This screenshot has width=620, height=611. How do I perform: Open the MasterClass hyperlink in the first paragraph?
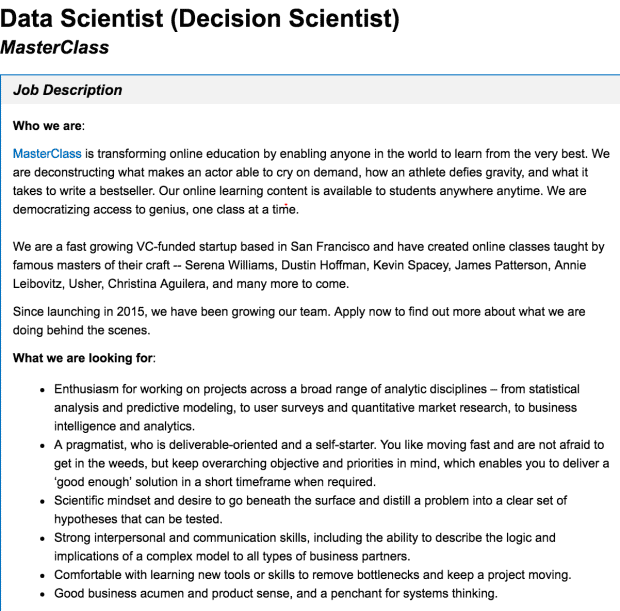47,153
